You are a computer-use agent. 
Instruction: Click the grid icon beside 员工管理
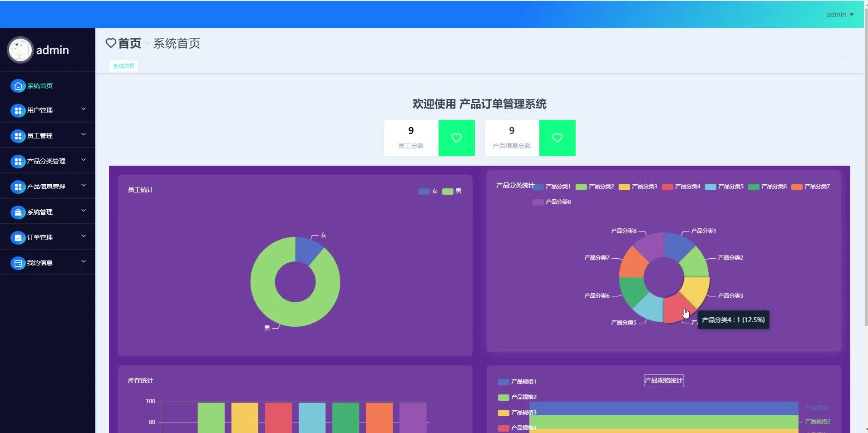click(18, 136)
